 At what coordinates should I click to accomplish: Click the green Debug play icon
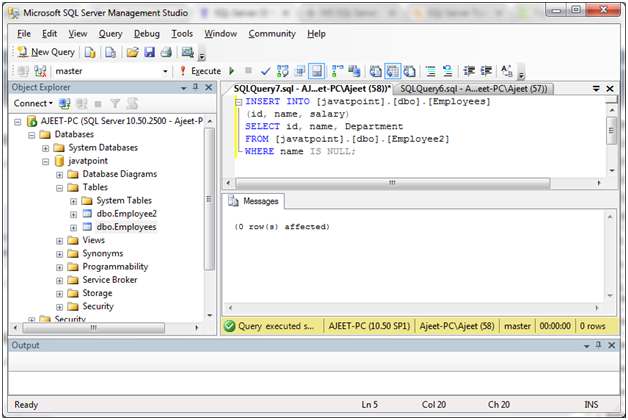(x=231, y=71)
